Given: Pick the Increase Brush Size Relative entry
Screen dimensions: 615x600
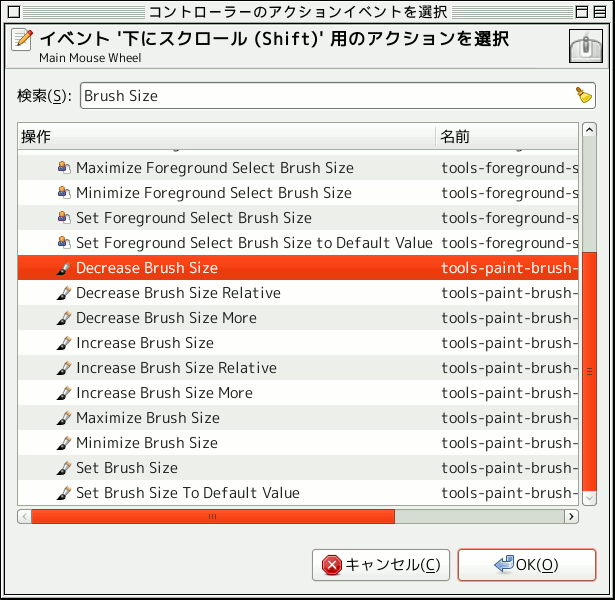Looking at the screenshot, I should [176, 368].
